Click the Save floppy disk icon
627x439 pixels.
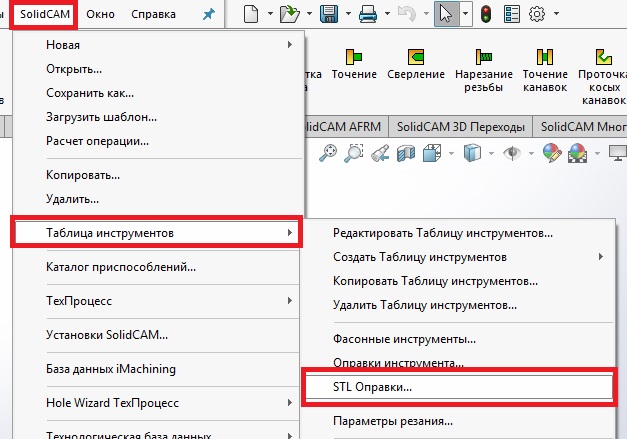[x=329, y=14]
